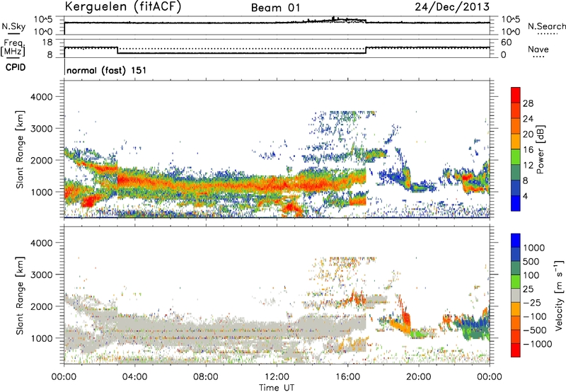Select the "-25" velocity colorbar value
The width and height of the screenshot is (566, 392).
pyautogui.click(x=532, y=303)
